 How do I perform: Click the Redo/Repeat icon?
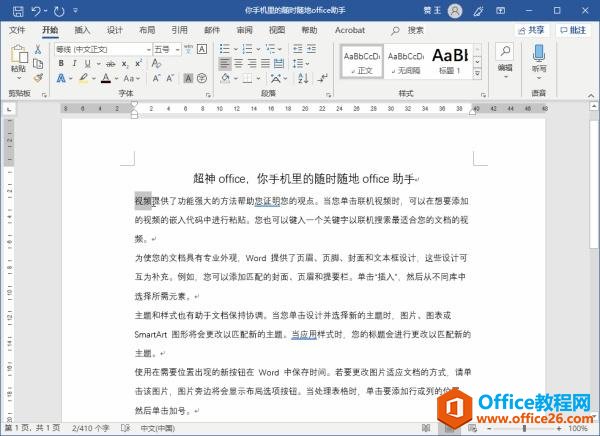tap(59, 11)
